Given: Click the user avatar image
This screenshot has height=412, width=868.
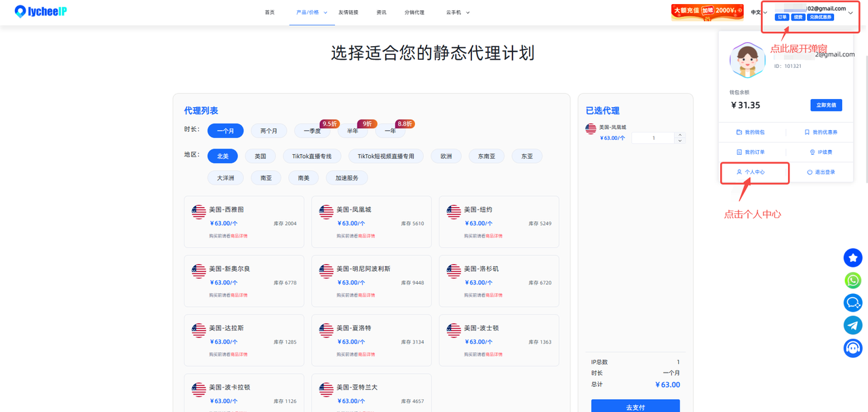Looking at the screenshot, I should [x=747, y=60].
